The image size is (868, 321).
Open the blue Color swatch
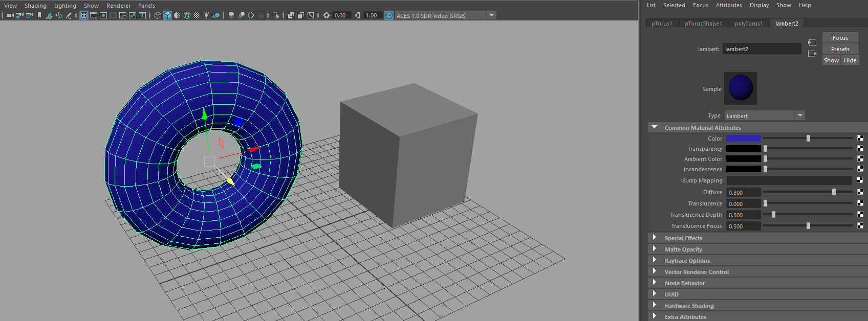coord(744,139)
